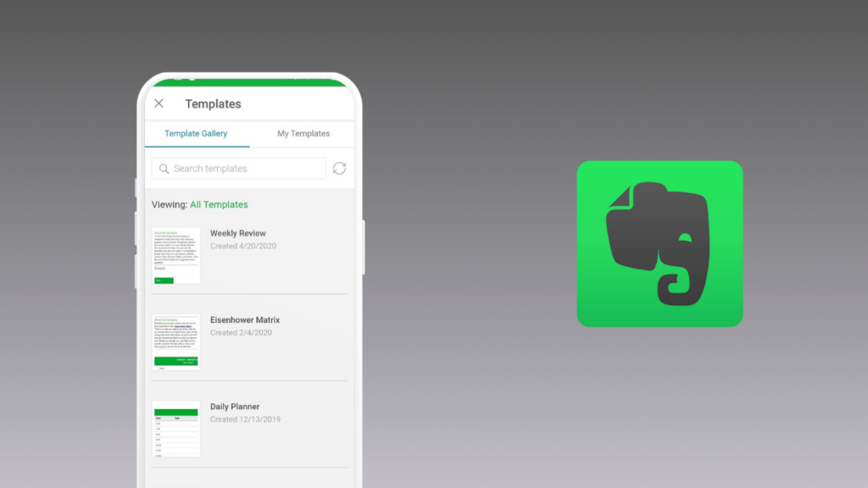868x488 pixels.
Task: Close the Templates screen with the X icon
Action: (x=159, y=103)
